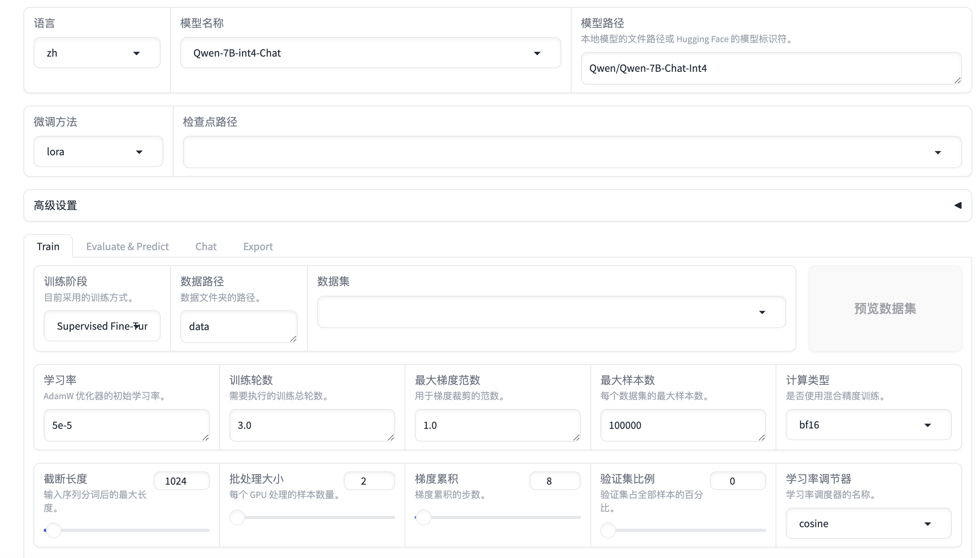
Task: Switch to the Evaluate & Predict tab
Action: coord(127,247)
